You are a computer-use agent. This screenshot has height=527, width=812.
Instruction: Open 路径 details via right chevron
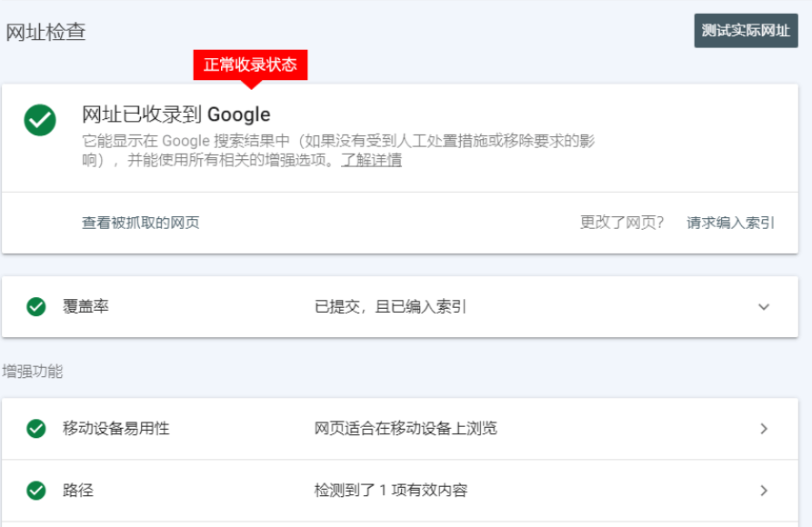[x=764, y=491]
